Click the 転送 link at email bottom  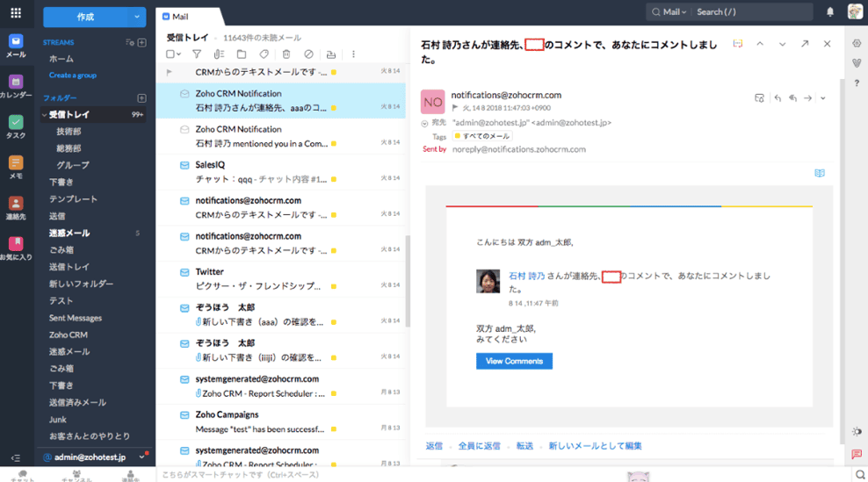(x=524, y=445)
